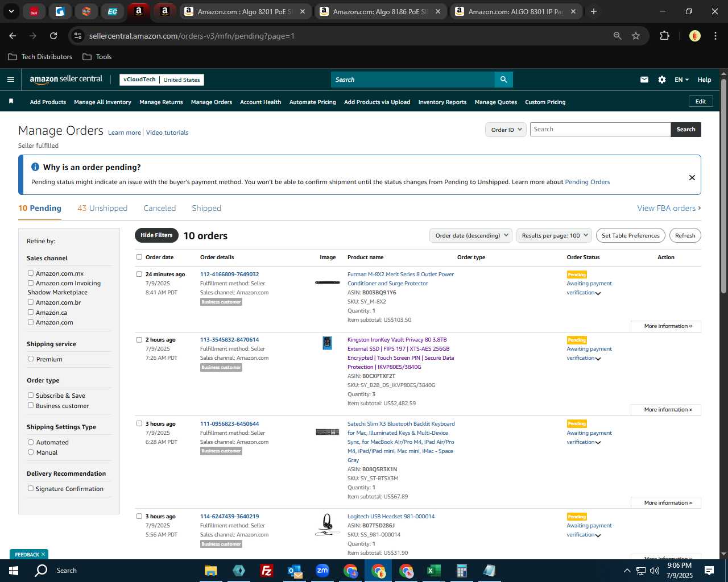Open the View FBA orders link
This screenshot has height=582, width=728.
(669, 208)
